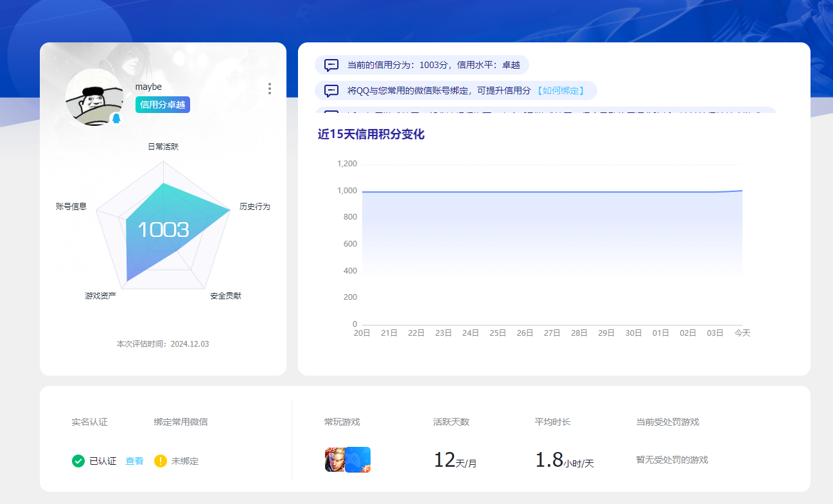
Task: Click the 27日 label on chart axis
Action: 552,333
